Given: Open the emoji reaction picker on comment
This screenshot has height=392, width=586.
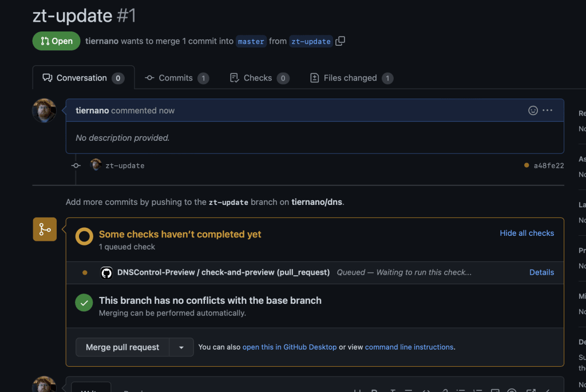Looking at the screenshot, I should coord(533,110).
